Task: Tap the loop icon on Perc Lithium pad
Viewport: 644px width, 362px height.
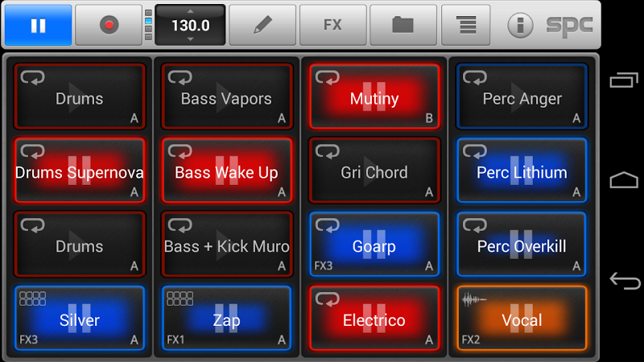Action: point(475,151)
